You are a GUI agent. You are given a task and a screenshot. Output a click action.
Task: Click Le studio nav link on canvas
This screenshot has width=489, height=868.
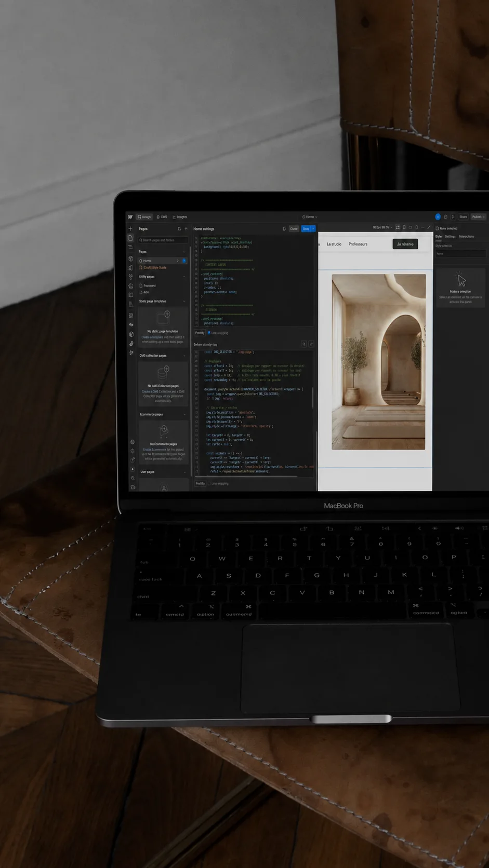334,244
